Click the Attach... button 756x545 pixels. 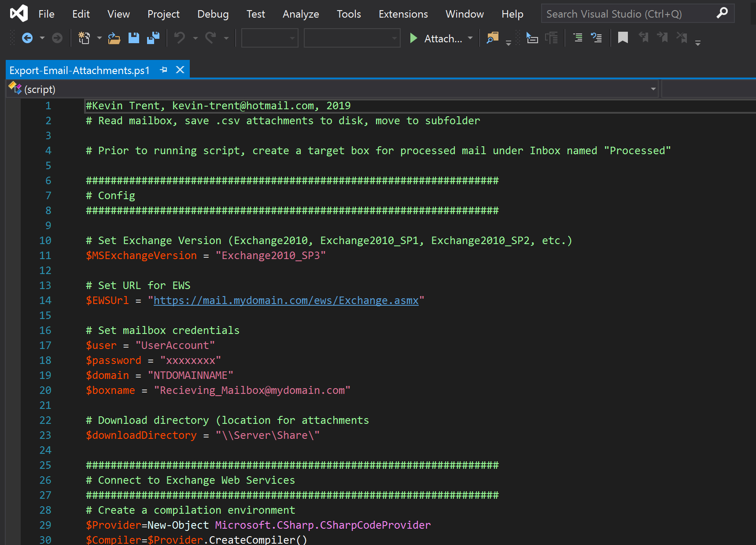(x=443, y=39)
